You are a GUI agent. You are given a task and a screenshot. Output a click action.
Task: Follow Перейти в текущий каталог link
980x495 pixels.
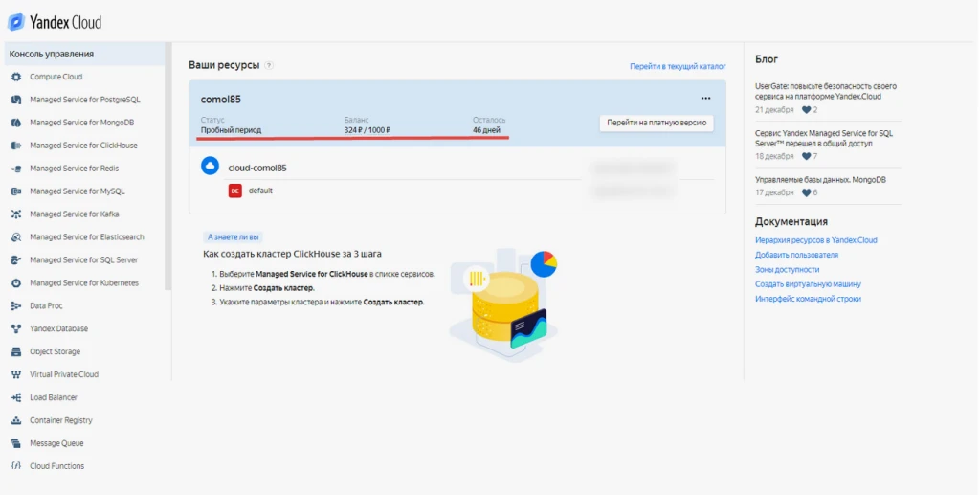point(678,66)
